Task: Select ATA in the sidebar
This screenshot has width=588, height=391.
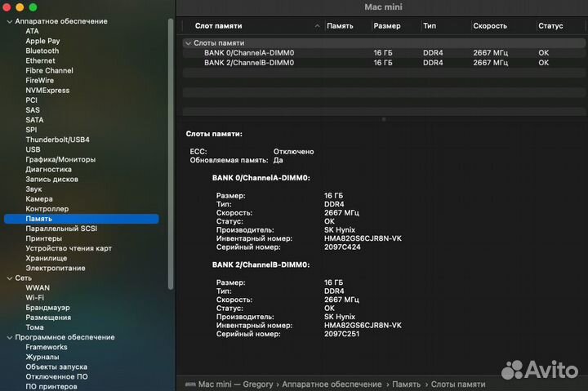Action: click(x=32, y=31)
